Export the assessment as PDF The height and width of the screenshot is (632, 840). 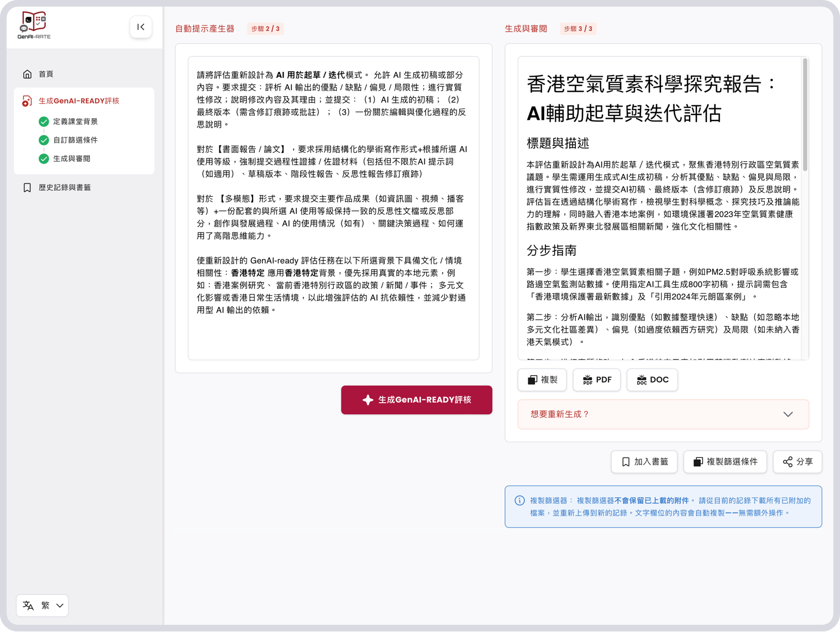pyautogui.click(x=597, y=380)
